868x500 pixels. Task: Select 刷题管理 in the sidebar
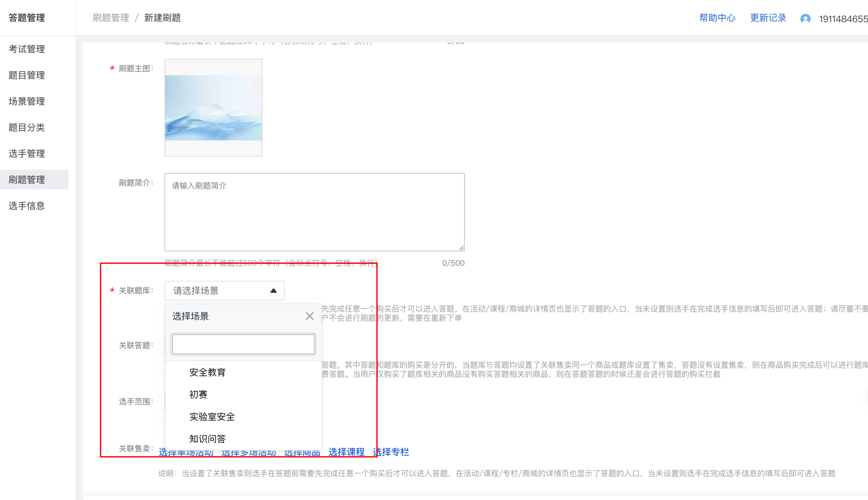[x=34, y=180]
